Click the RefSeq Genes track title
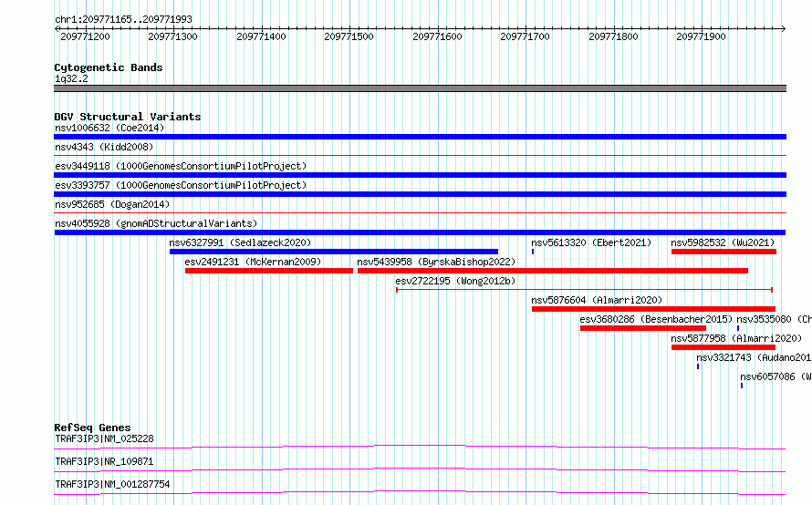The height and width of the screenshot is (505, 812). pyautogui.click(x=92, y=428)
